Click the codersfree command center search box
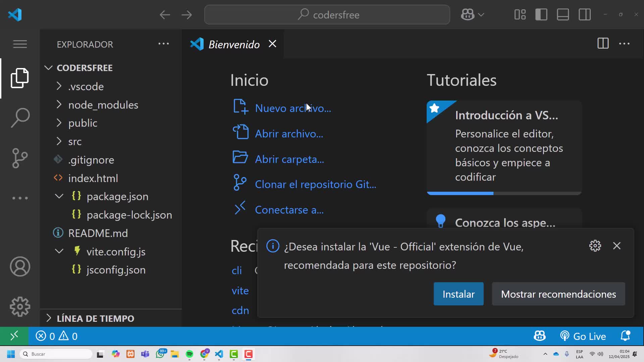644x362 pixels. 327,15
